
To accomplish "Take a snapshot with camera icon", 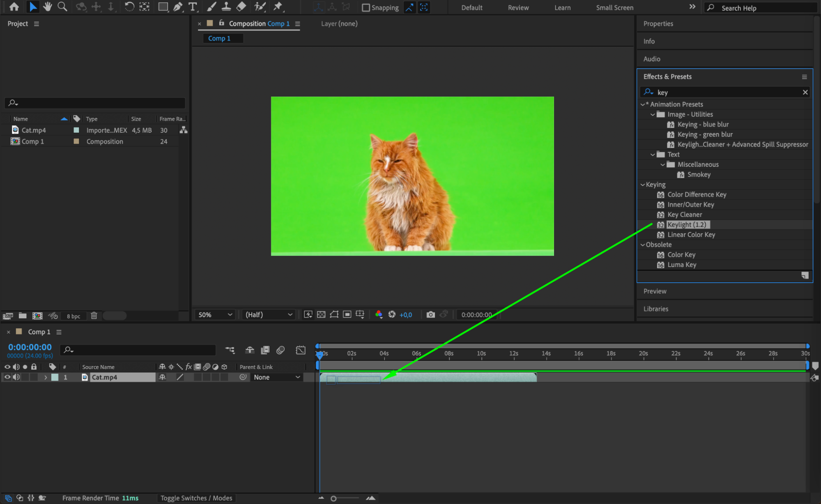I will click(x=430, y=315).
